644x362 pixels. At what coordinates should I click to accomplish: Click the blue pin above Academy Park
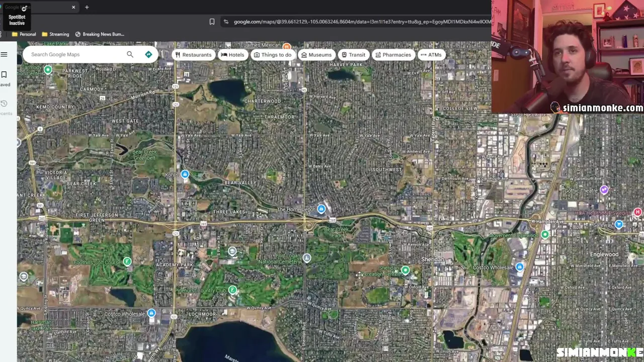232,251
